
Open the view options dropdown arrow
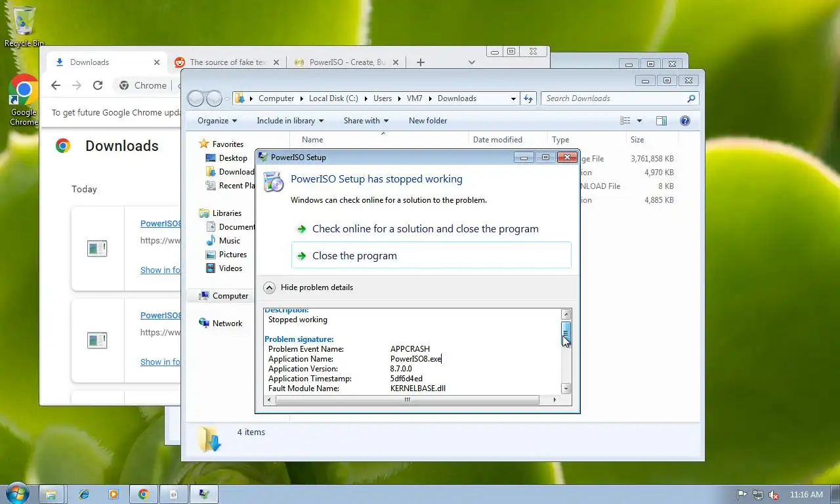(640, 121)
